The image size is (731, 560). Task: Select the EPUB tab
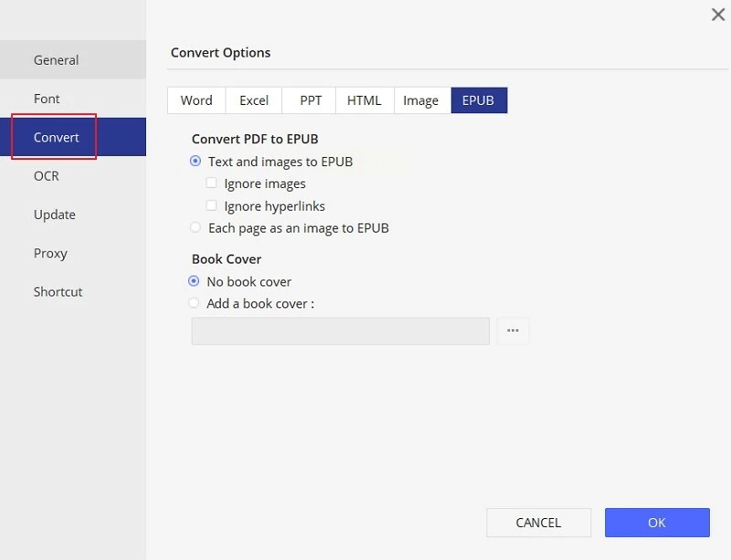coord(478,100)
